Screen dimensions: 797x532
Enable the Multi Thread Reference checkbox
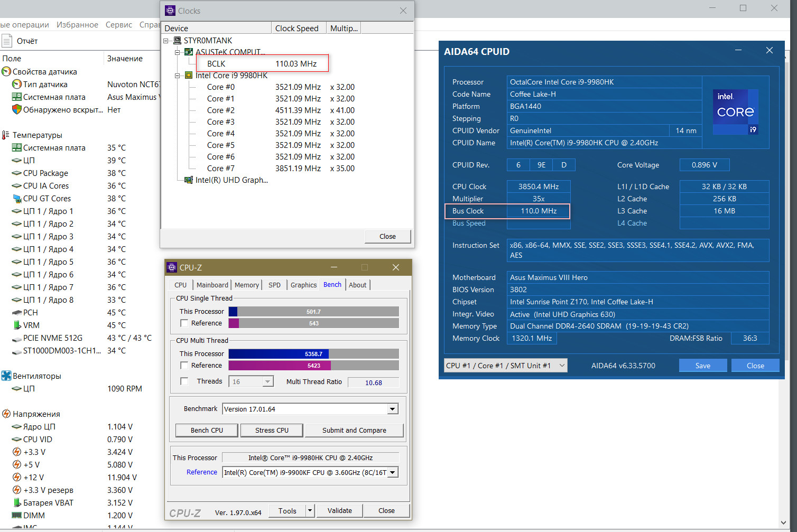point(184,365)
